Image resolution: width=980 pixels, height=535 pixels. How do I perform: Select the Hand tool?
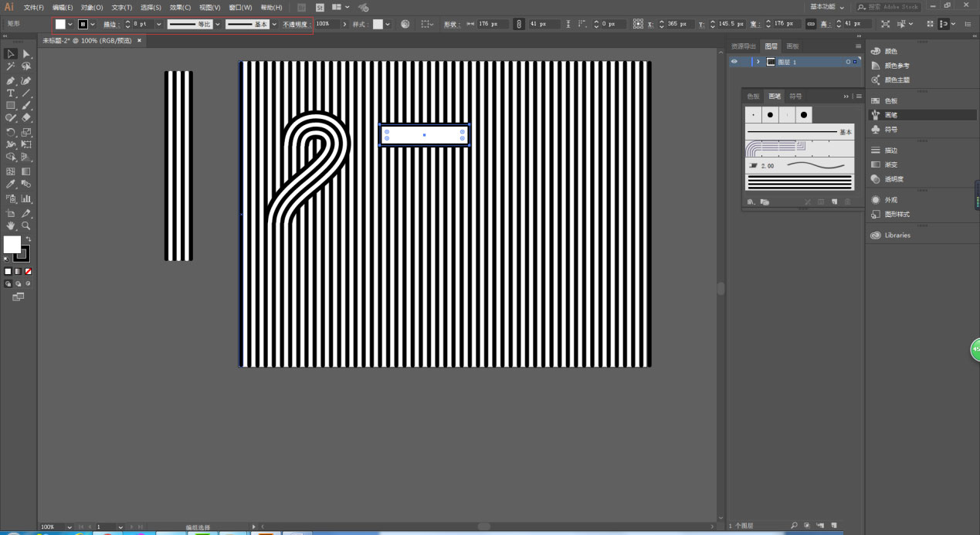click(x=11, y=226)
